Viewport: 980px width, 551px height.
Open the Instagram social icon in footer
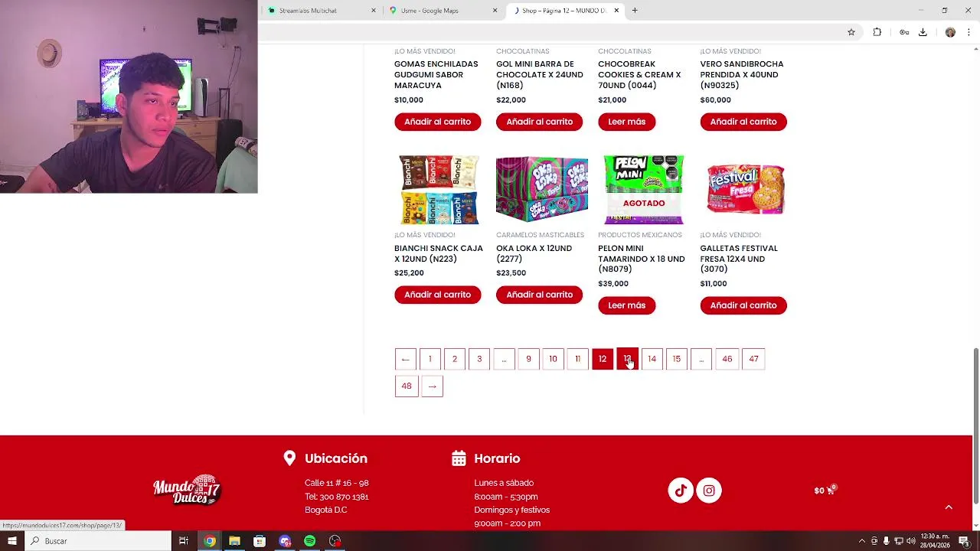[x=709, y=491]
